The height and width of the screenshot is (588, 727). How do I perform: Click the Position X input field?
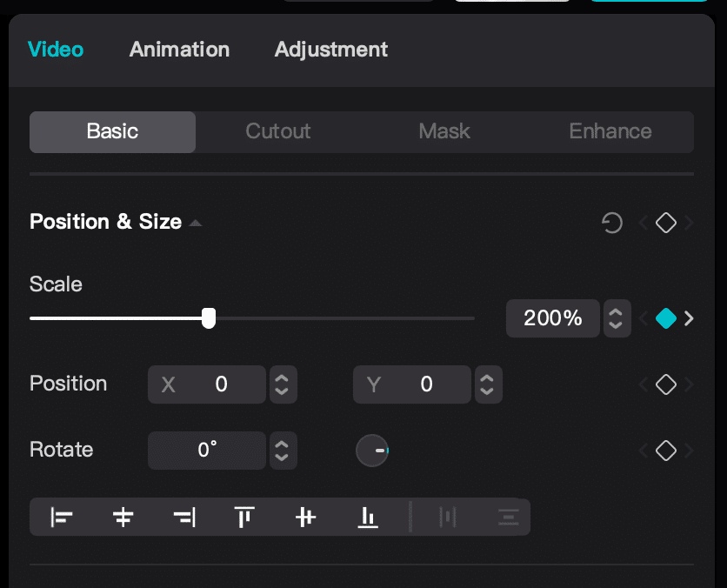click(x=207, y=384)
